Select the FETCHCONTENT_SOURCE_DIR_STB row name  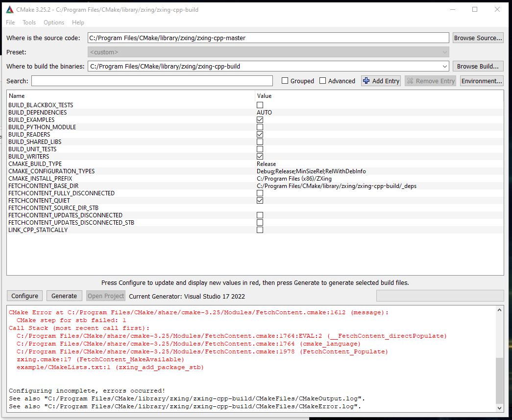(x=53, y=208)
